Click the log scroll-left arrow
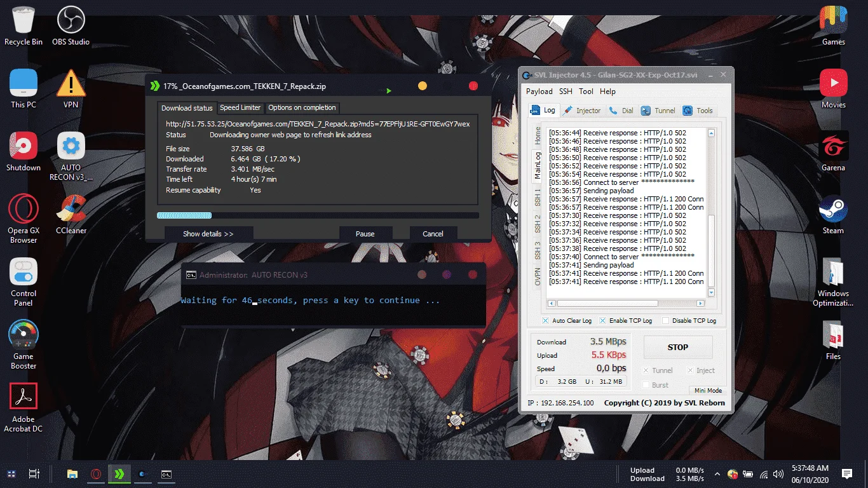The height and width of the screenshot is (488, 868). pos(552,304)
